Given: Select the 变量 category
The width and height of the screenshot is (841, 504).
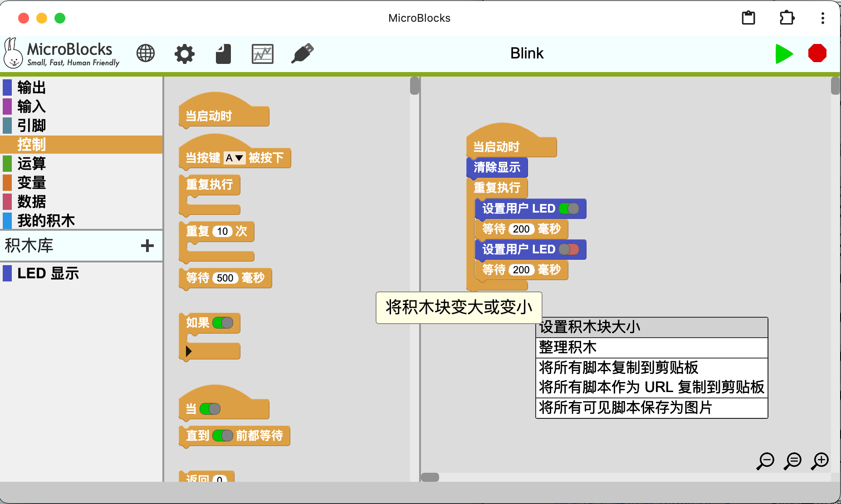Looking at the screenshot, I should [82, 183].
